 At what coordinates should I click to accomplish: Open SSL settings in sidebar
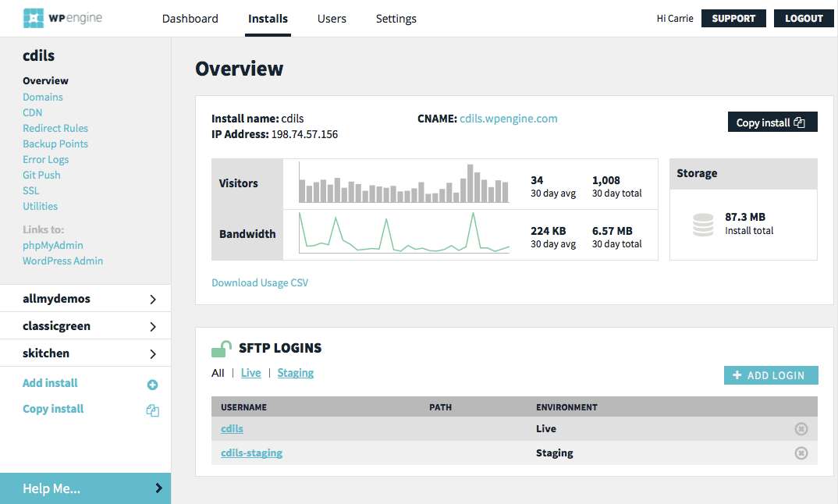[31, 191]
